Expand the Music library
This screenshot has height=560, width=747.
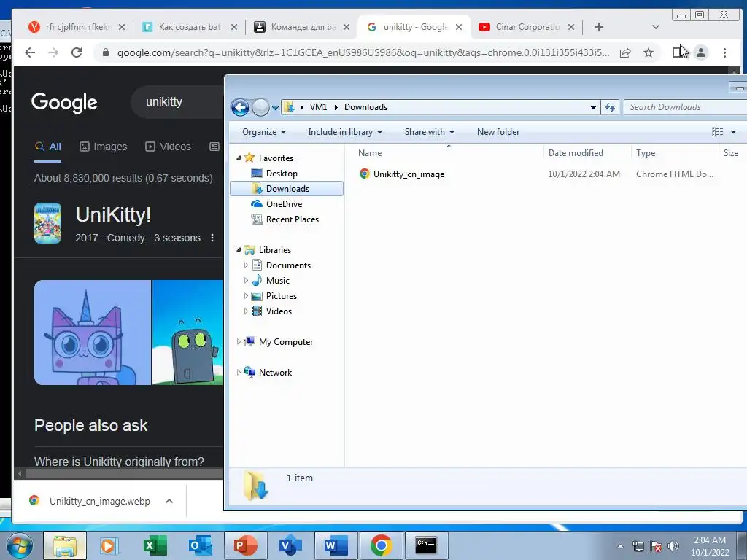point(246,281)
